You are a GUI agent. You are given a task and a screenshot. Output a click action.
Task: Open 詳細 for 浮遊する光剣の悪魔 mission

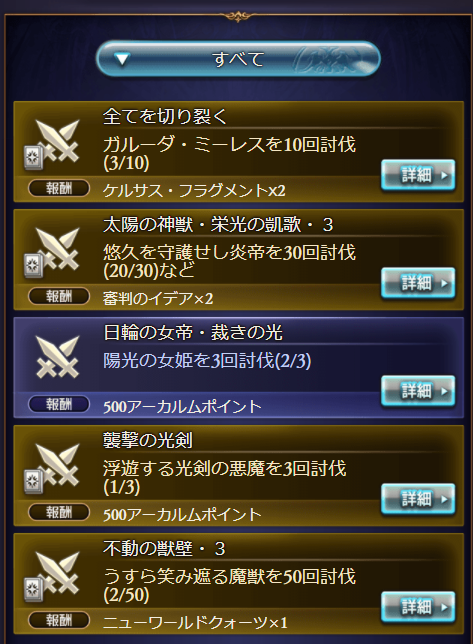pyautogui.click(x=418, y=499)
